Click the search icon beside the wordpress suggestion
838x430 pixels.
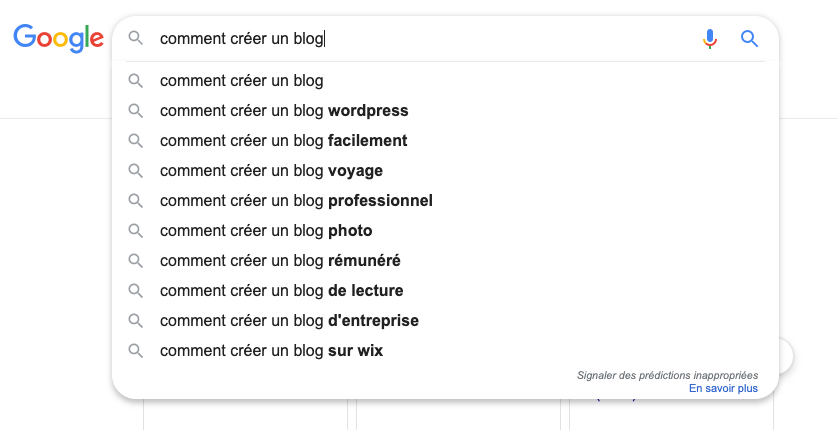[136, 111]
